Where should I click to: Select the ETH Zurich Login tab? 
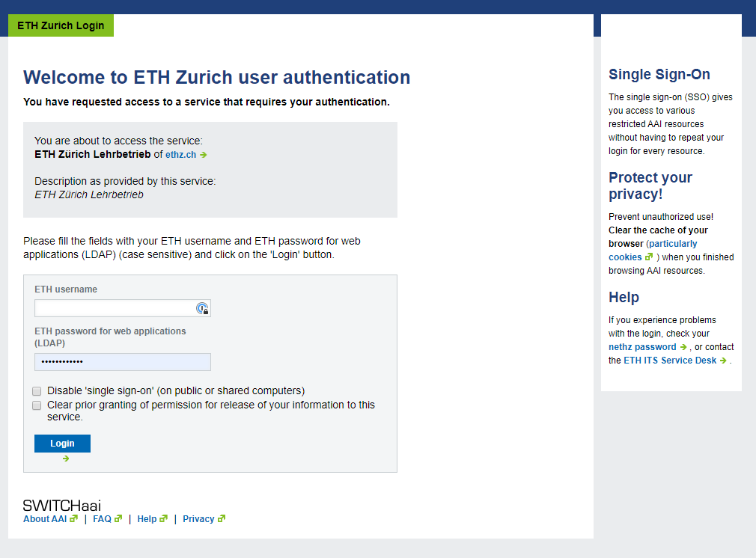coord(61,25)
